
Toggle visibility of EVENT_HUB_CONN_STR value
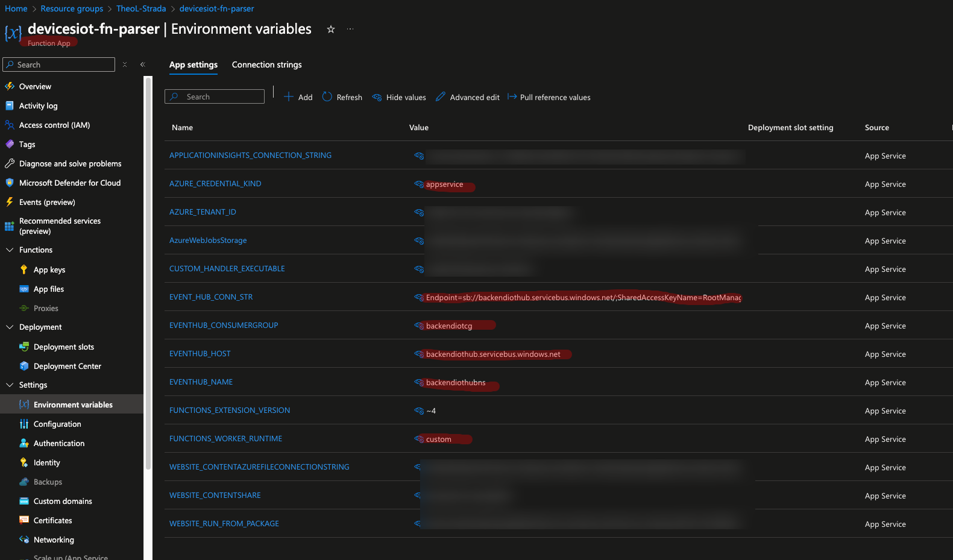[419, 297]
